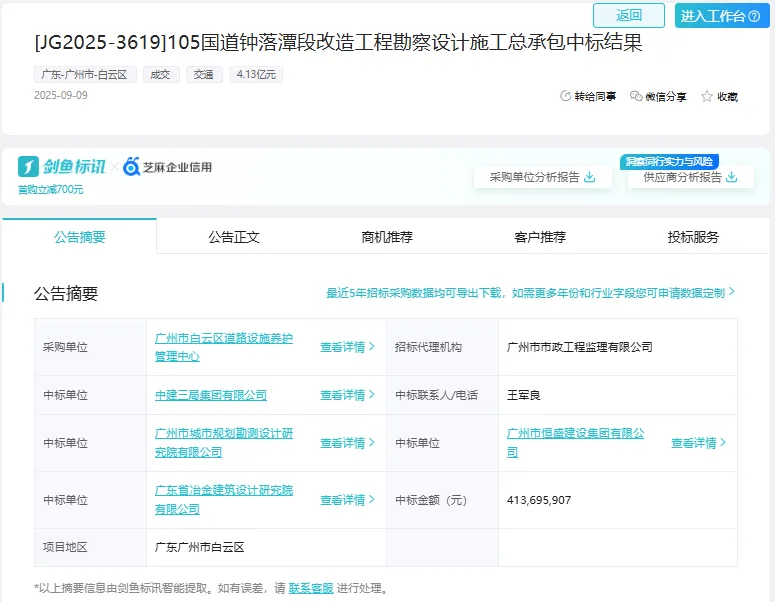Select the 投标服务 tab

coord(693,237)
